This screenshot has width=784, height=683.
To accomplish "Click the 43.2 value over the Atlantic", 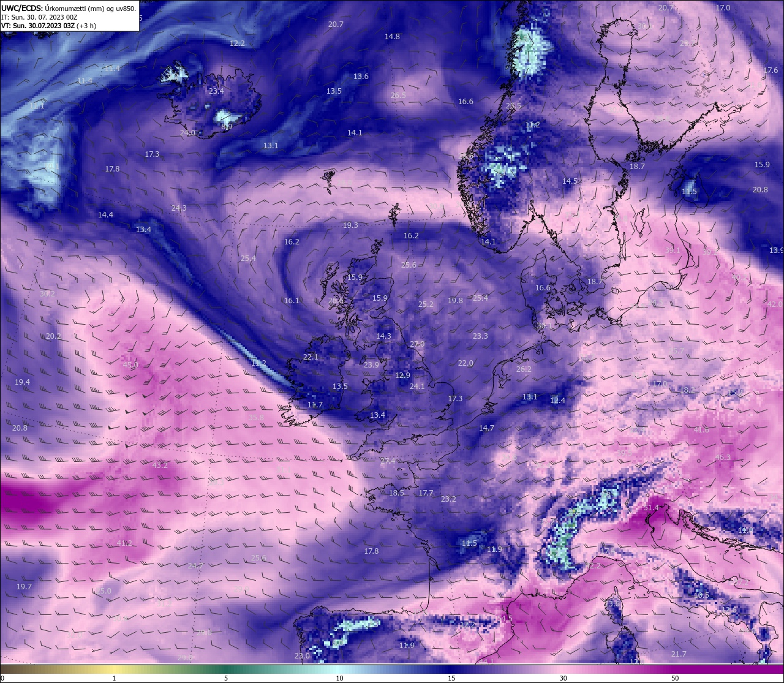I will pyautogui.click(x=160, y=466).
